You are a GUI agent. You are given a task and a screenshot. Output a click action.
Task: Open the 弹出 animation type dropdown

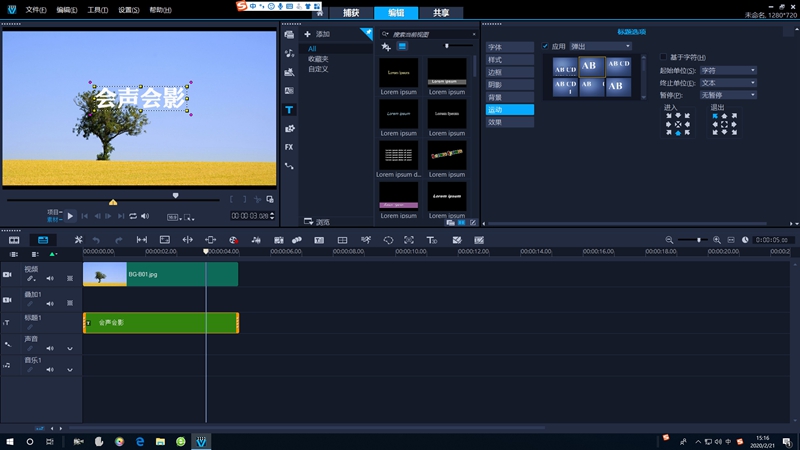pos(601,46)
